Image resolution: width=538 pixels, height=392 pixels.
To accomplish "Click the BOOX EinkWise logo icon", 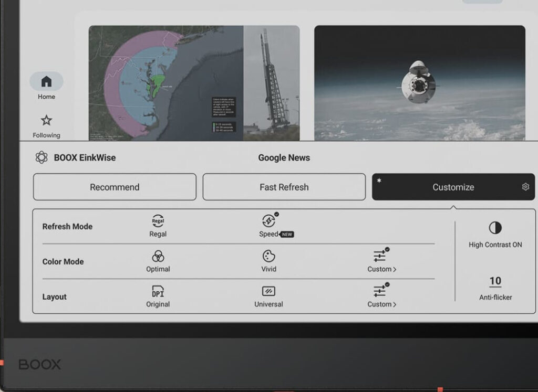I will click(42, 157).
